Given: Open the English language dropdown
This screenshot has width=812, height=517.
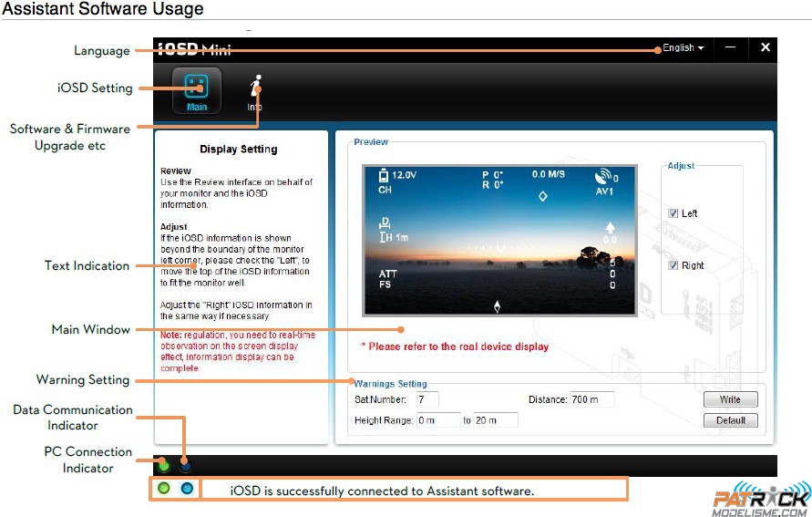Looking at the screenshot, I should (x=684, y=47).
